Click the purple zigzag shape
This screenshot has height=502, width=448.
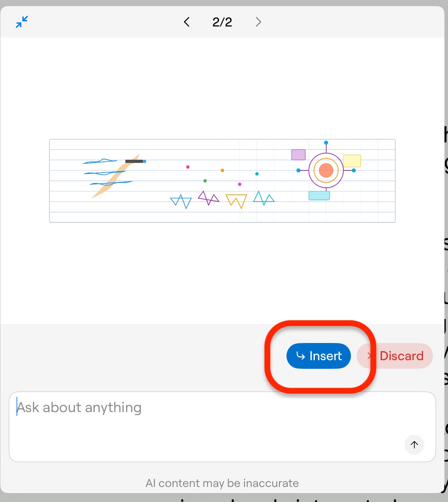[x=208, y=198]
